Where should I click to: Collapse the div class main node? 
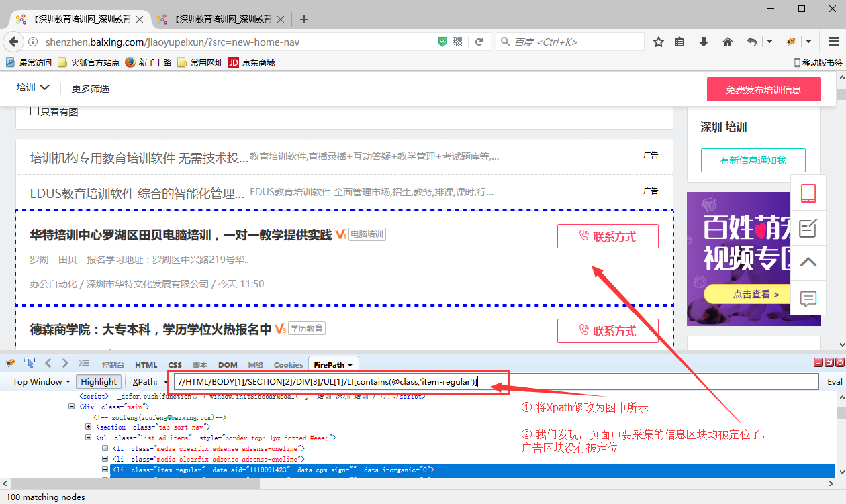click(x=72, y=407)
